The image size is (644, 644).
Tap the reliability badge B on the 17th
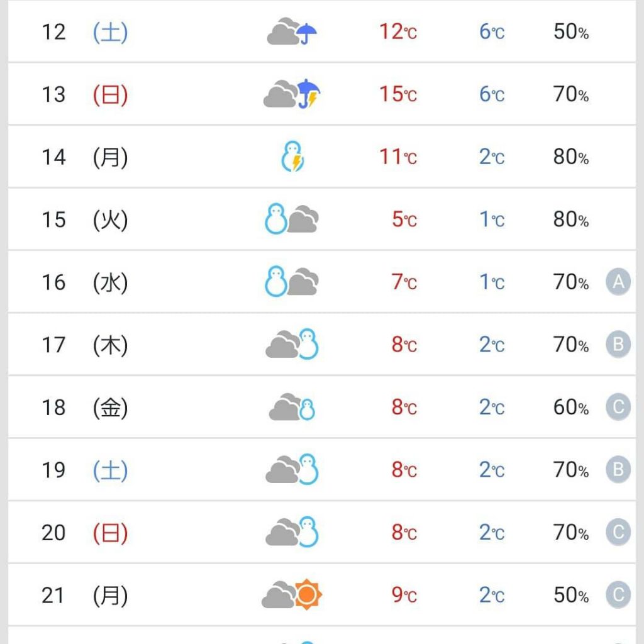(618, 344)
